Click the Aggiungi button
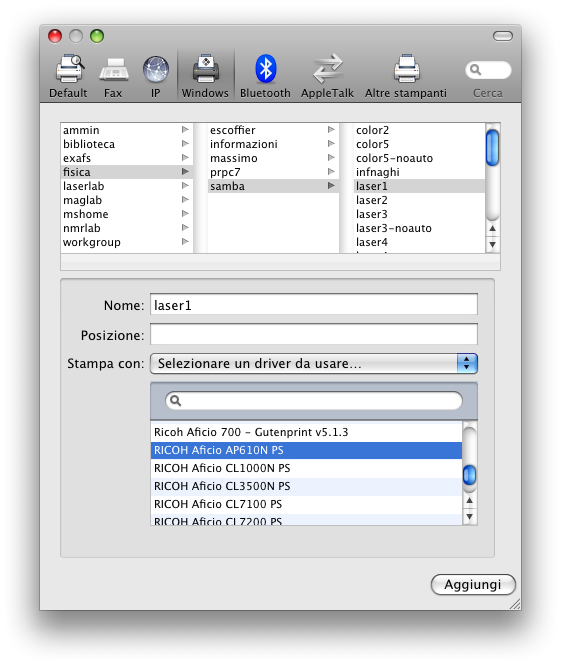 (473, 584)
